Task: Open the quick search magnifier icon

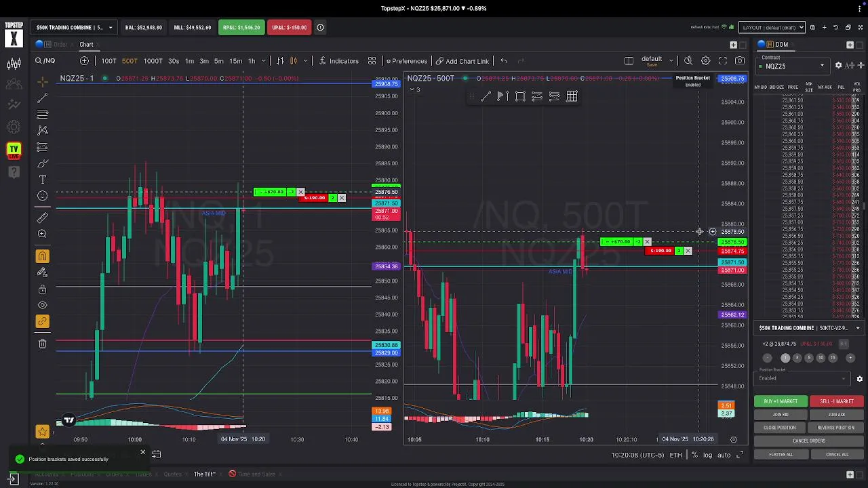Action: (x=688, y=61)
